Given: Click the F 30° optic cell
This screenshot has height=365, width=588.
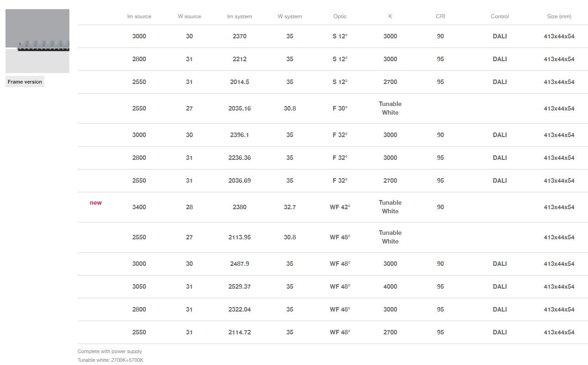Looking at the screenshot, I should point(340,109).
